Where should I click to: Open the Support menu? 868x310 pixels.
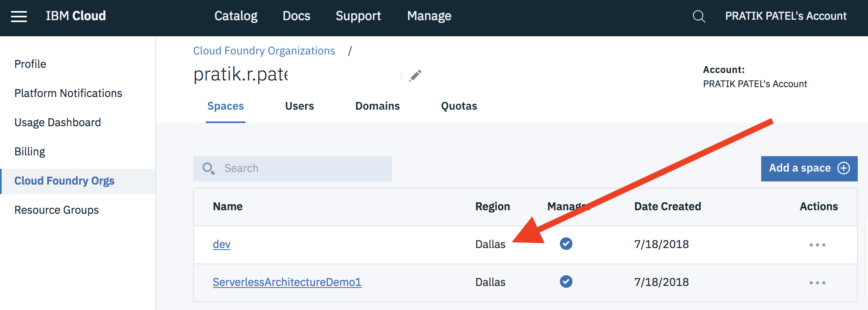point(358,16)
